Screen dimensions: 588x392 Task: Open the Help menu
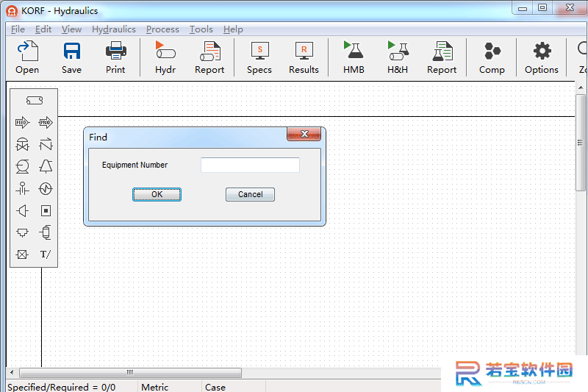click(233, 29)
